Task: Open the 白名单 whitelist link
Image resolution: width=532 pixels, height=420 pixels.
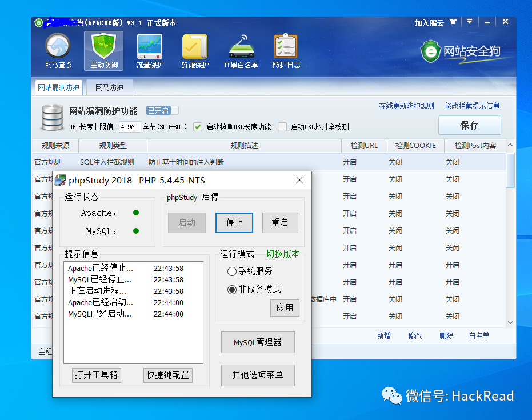Action: 479,335
